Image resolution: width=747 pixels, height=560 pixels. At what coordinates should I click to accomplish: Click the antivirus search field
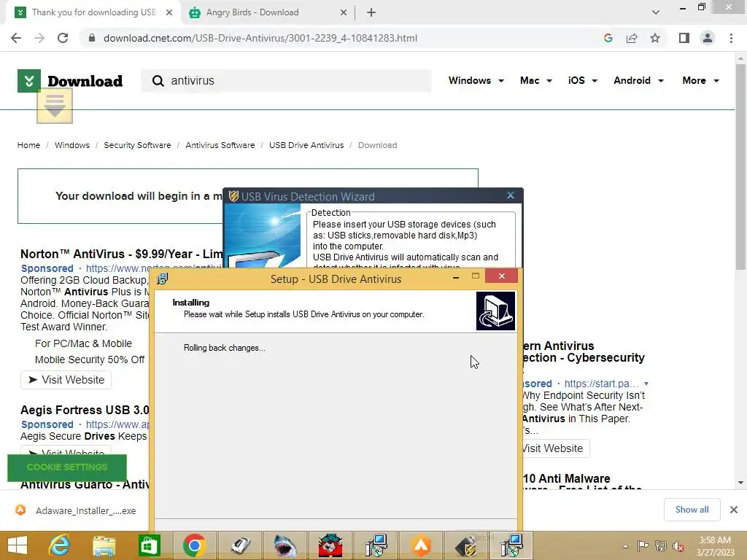pyautogui.click(x=286, y=81)
